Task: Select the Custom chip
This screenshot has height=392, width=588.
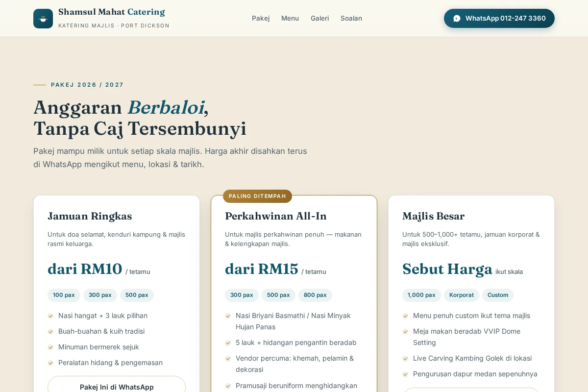Action: pyautogui.click(x=498, y=295)
